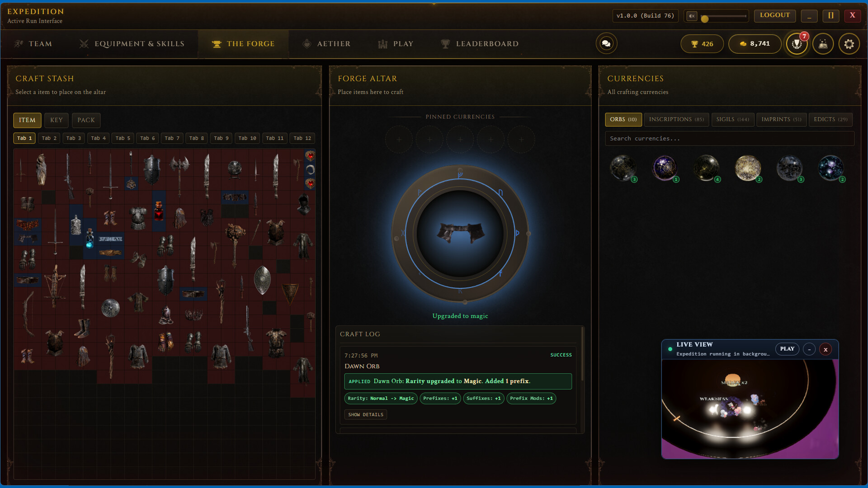Open the trophy 426 counter

702,44
